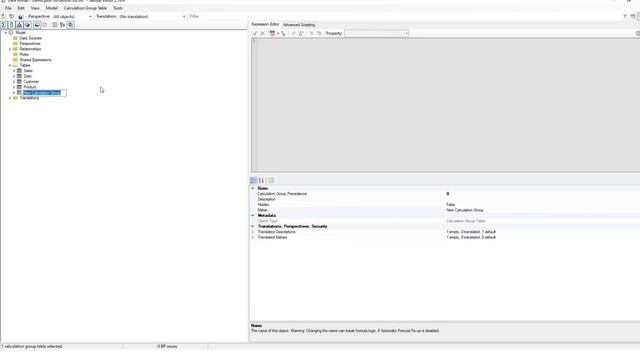This screenshot has width=640, height=360.
Task: Expand the Sales table
Action: [x=14, y=71]
